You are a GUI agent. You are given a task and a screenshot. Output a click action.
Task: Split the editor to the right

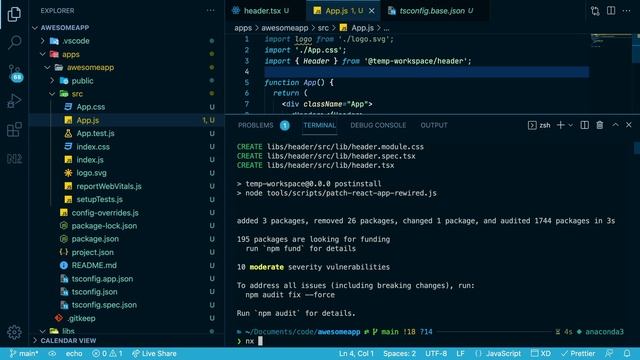[611, 11]
